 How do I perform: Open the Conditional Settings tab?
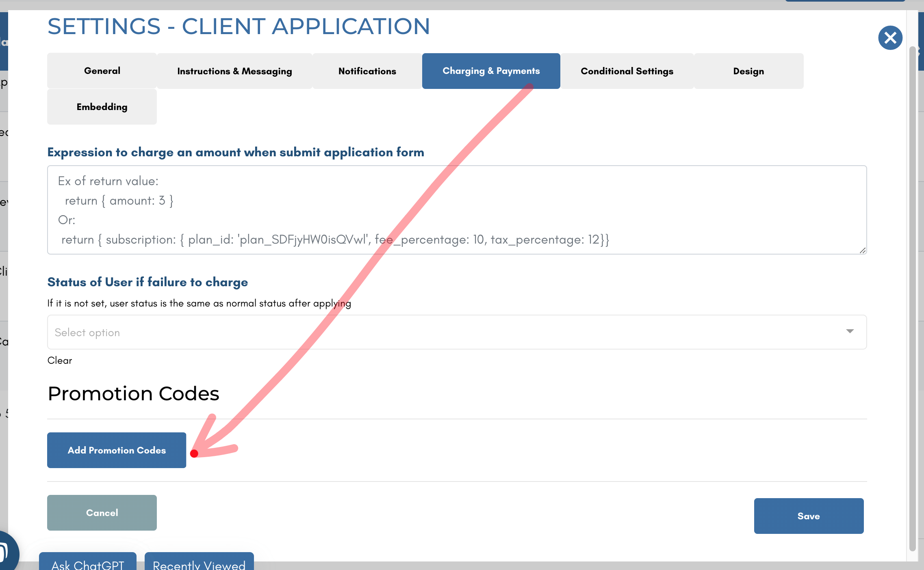[x=627, y=71]
